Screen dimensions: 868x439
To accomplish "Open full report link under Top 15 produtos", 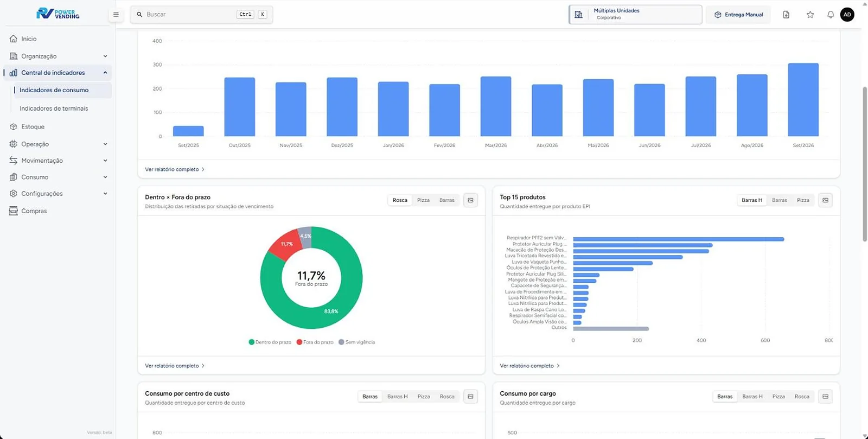I will click(529, 366).
